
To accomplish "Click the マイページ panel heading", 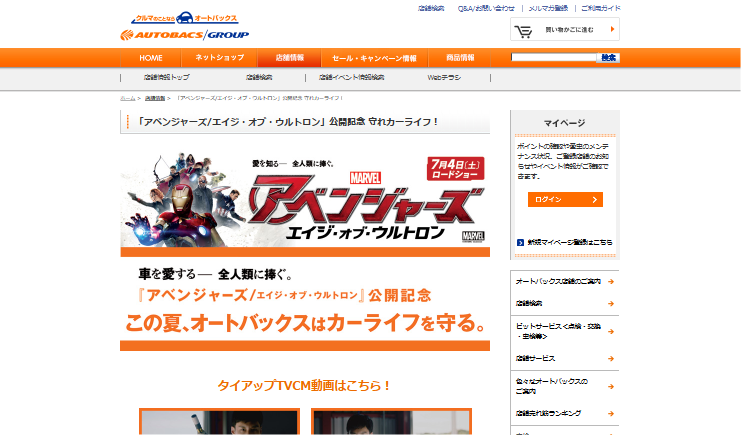I will click(x=565, y=123).
